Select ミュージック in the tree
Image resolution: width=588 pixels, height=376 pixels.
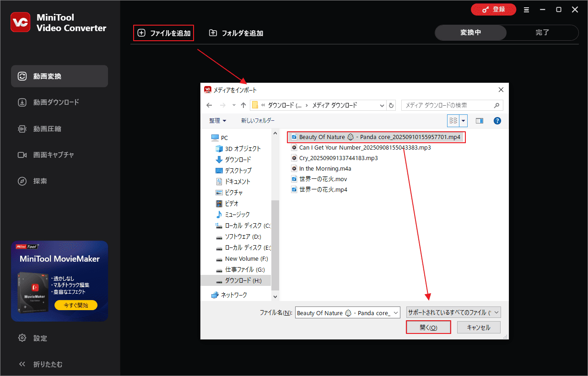click(233, 215)
